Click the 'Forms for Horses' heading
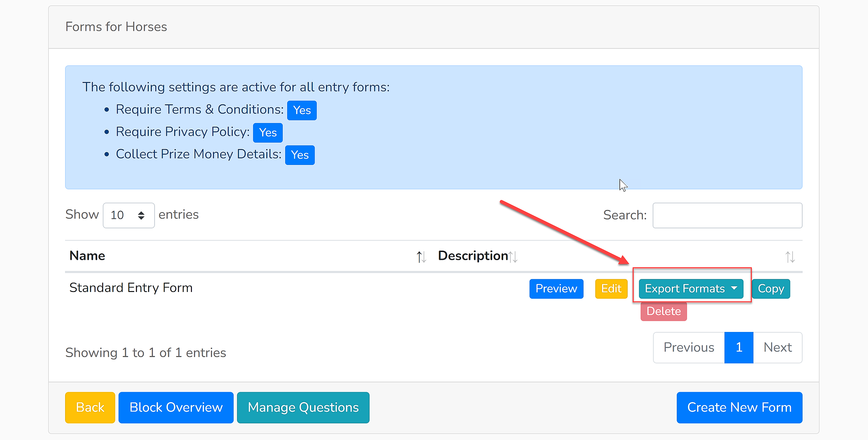Image resolution: width=868 pixels, height=440 pixels. 116,27
